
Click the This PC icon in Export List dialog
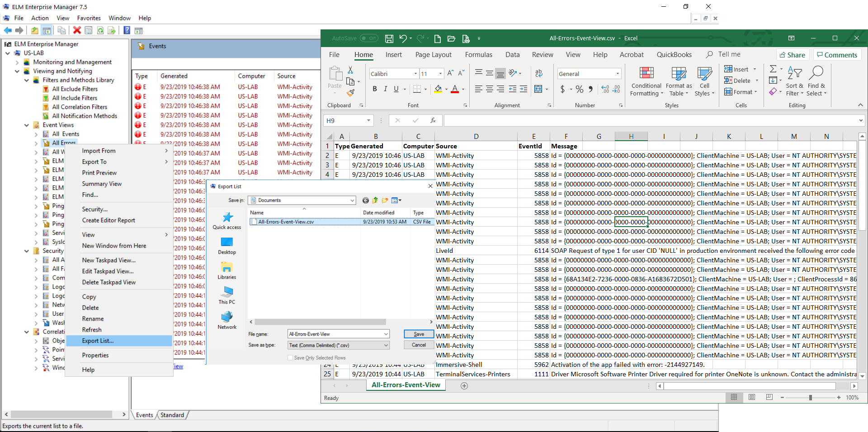click(227, 295)
